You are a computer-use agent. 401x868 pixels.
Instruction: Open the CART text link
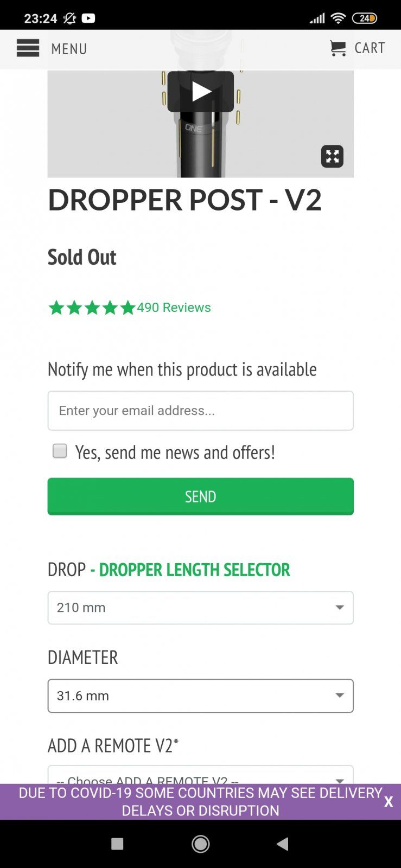[370, 48]
